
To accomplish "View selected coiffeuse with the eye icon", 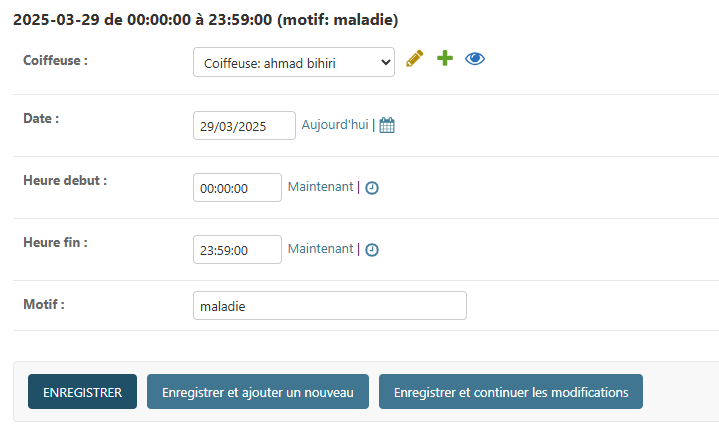I will [x=475, y=60].
